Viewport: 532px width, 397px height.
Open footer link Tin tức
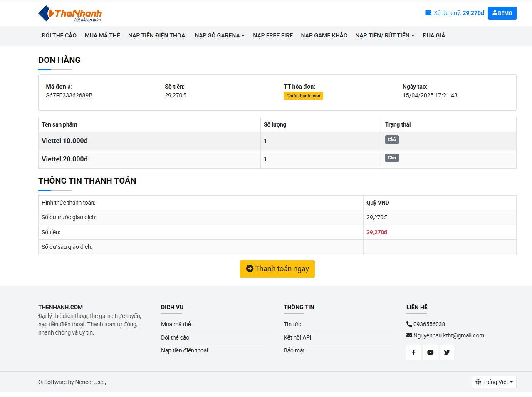pyautogui.click(x=292, y=324)
